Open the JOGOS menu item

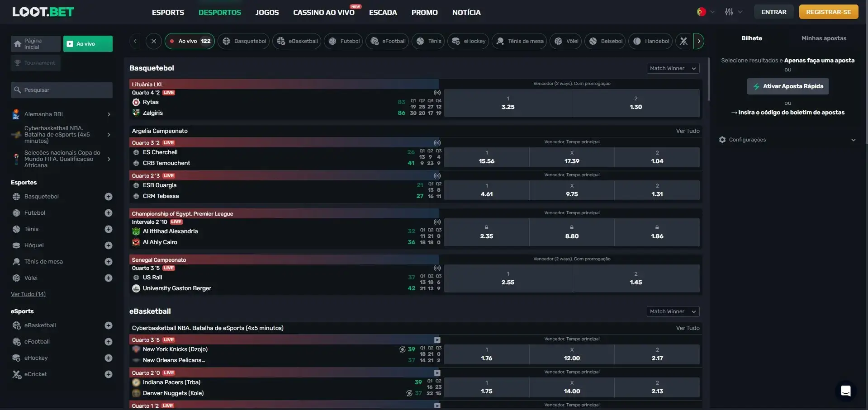(x=267, y=12)
